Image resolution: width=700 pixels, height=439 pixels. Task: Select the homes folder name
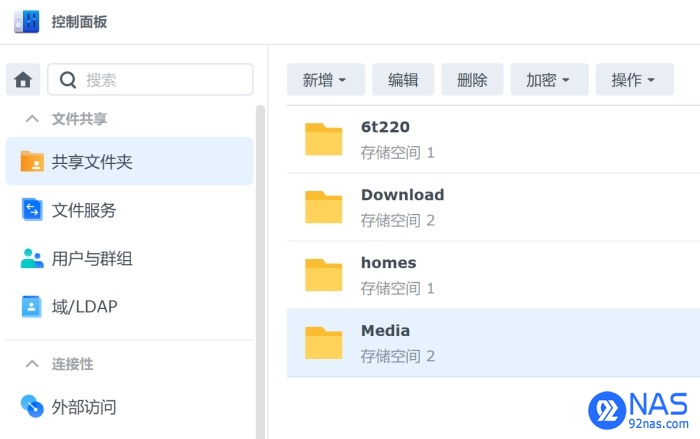point(388,263)
